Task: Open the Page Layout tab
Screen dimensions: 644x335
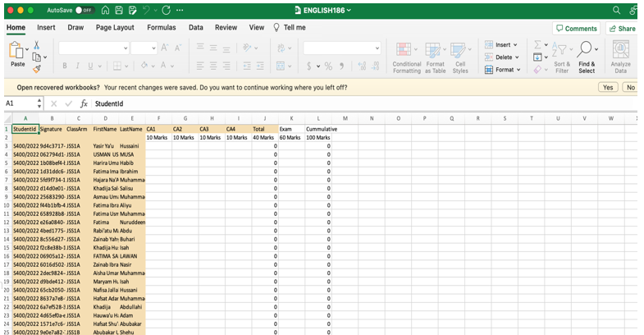Action: pos(115,27)
